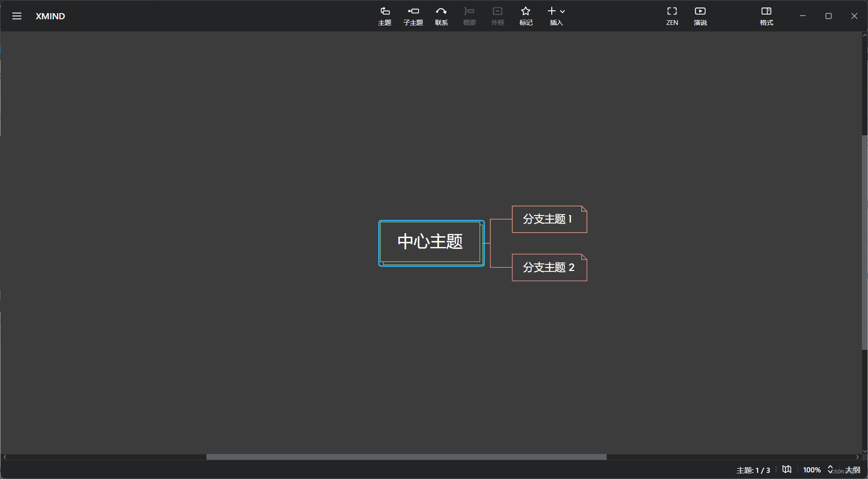Create a relationship with 联系 tool
Viewport: 868px width, 479px height.
pos(441,16)
